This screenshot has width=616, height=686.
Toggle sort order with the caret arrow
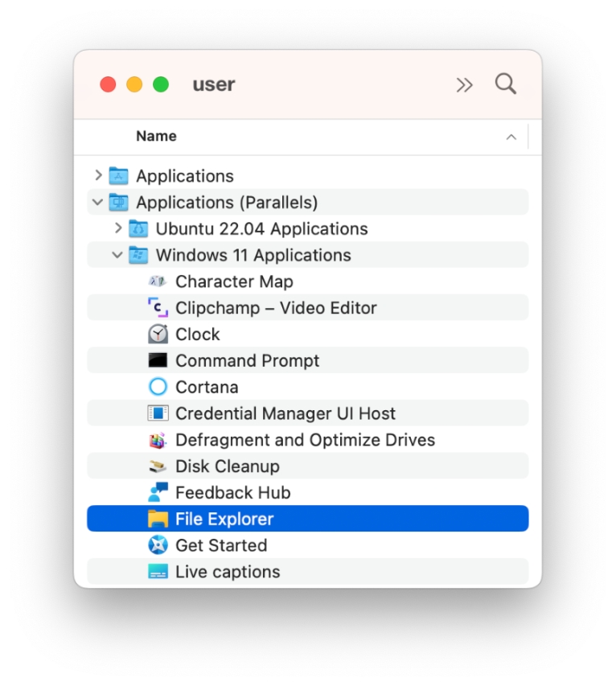[x=511, y=138]
